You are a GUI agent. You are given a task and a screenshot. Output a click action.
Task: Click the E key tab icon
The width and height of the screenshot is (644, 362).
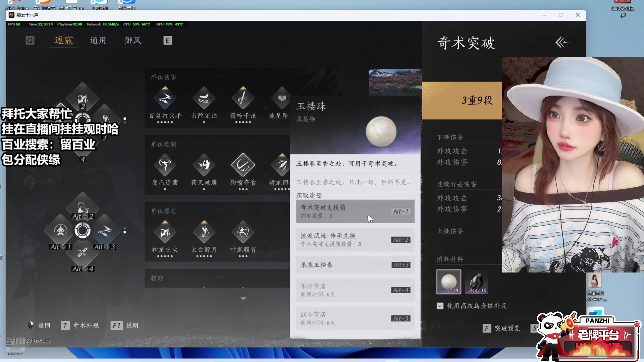[x=167, y=41]
